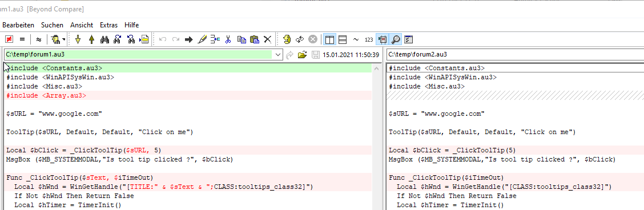Click the grey Stop circle icon

[x=313, y=39]
